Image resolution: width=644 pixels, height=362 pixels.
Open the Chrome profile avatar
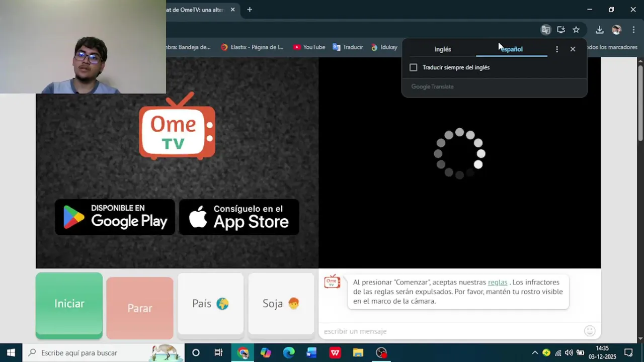pos(616,30)
